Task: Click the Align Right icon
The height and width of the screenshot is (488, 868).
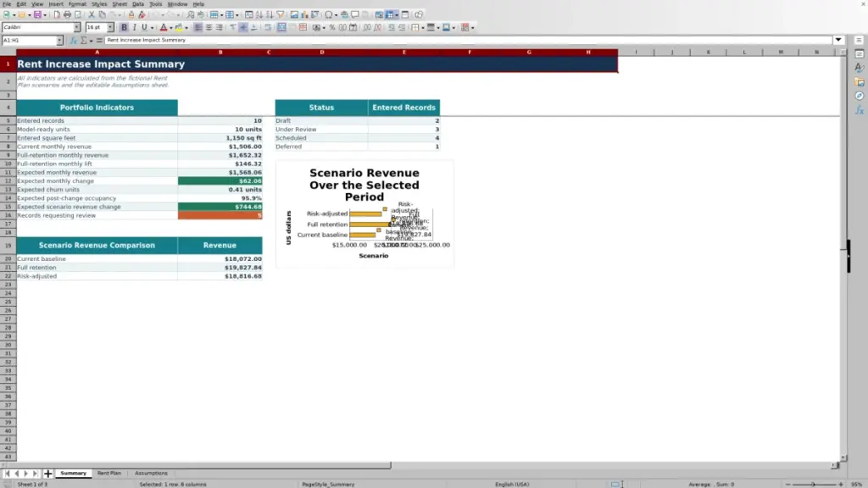Action: click(x=220, y=28)
